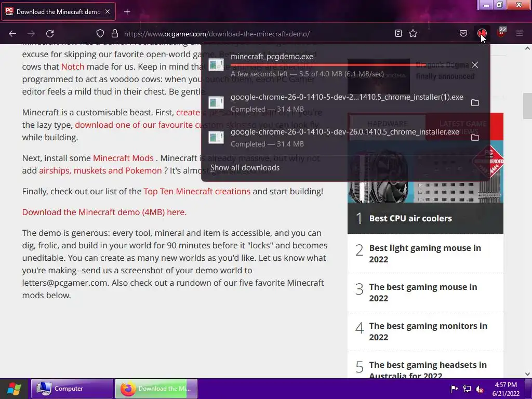The height and width of the screenshot is (399, 532).
Task: Open the Windows Start button
Action: [x=14, y=389]
